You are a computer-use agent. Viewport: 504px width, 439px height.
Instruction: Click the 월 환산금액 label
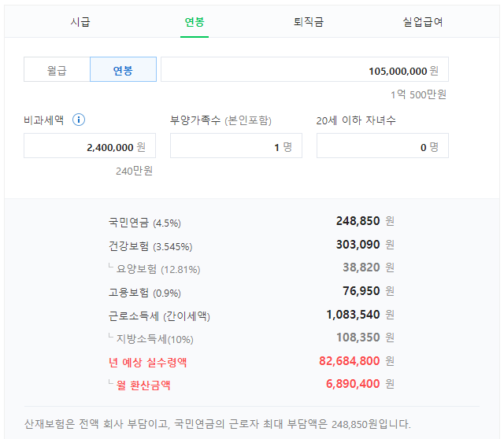pyautogui.click(x=143, y=385)
